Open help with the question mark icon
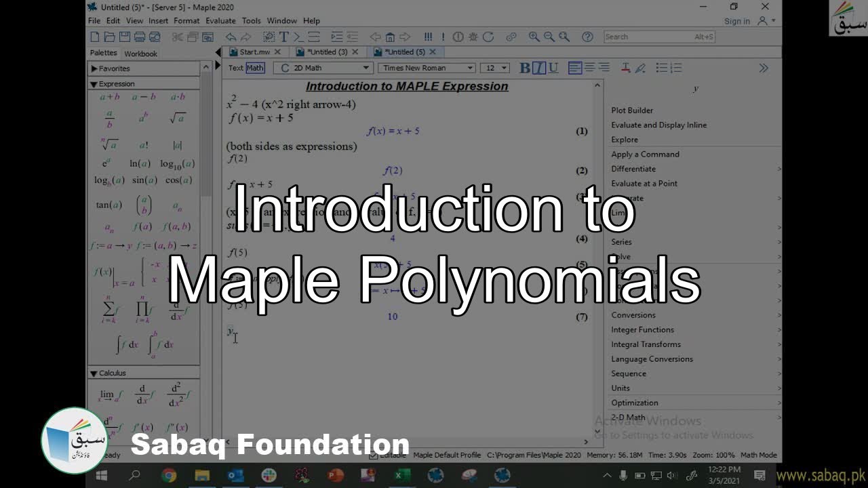 587,37
